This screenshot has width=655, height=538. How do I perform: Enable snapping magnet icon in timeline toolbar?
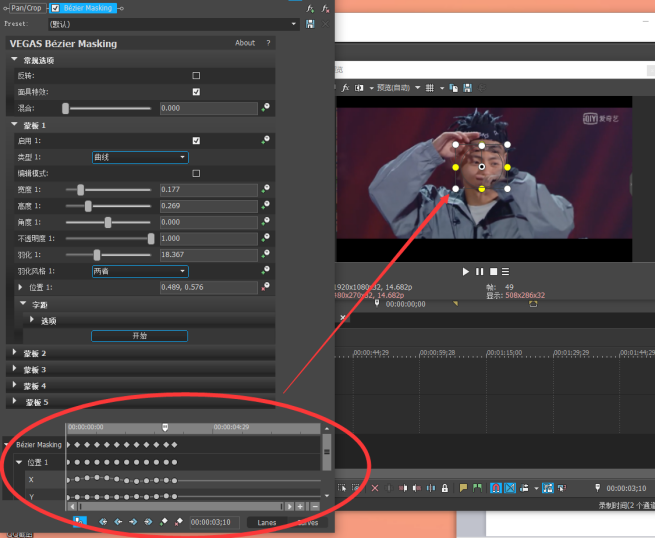[x=496, y=488]
